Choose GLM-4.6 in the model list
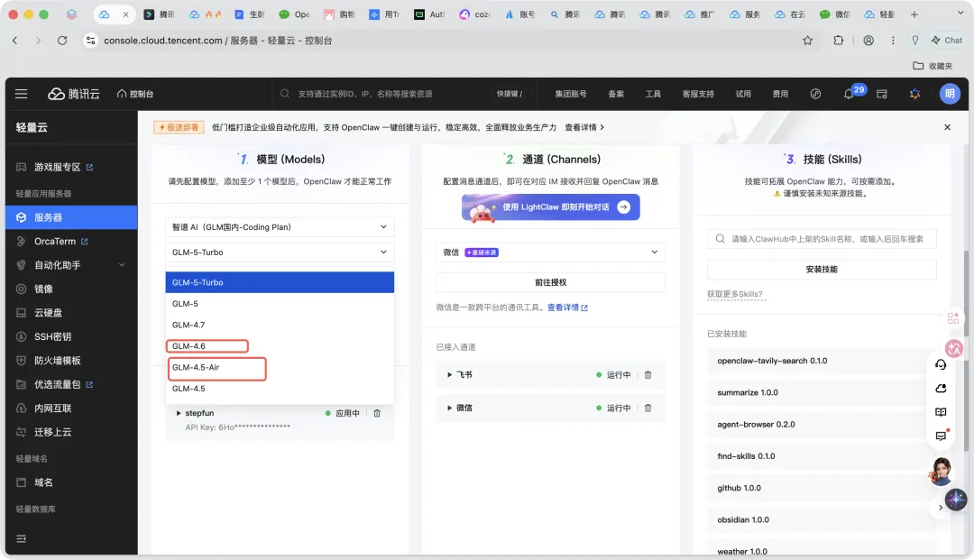The width and height of the screenshot is (974, 560). (x=280, y=345)
